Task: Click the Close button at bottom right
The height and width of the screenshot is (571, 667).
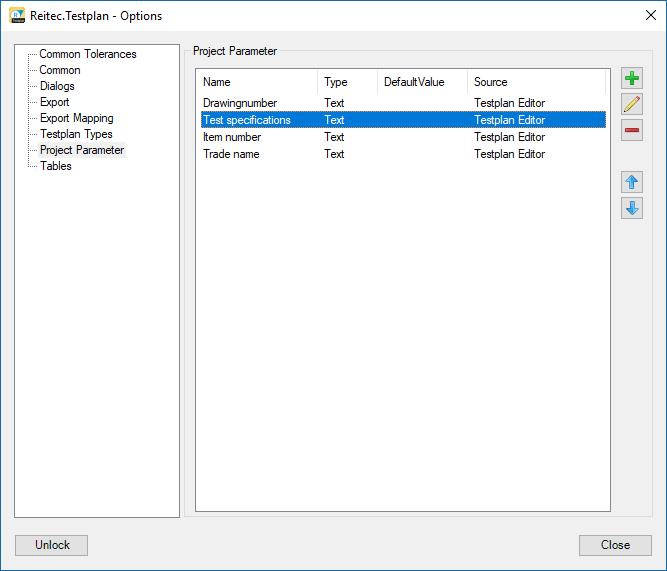Action: click(615, 545)
